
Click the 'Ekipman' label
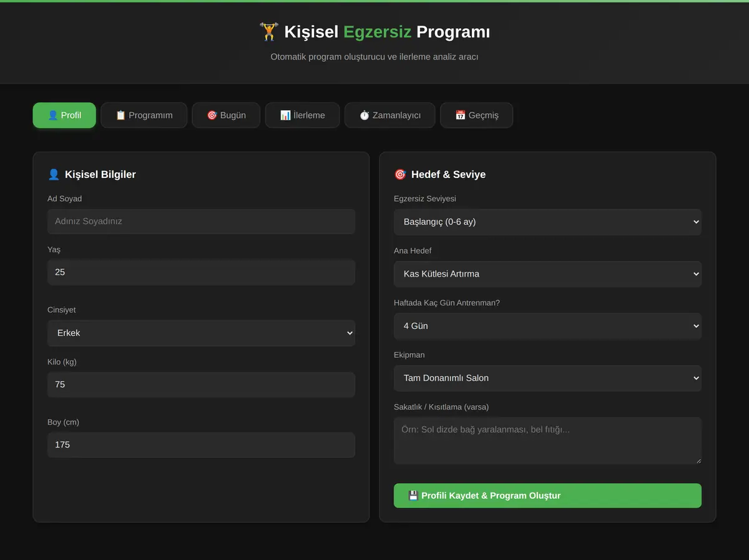click(409, 355)
